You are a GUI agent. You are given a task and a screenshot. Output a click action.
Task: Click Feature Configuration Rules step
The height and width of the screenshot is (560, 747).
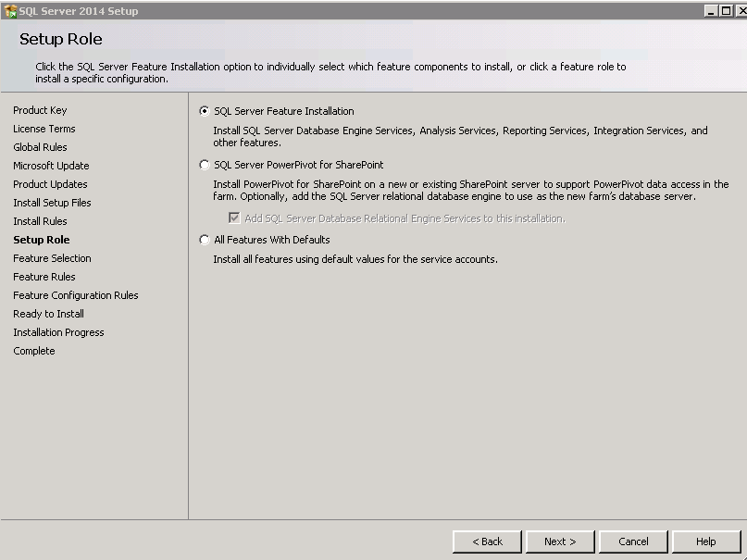(x=76, y=295)
